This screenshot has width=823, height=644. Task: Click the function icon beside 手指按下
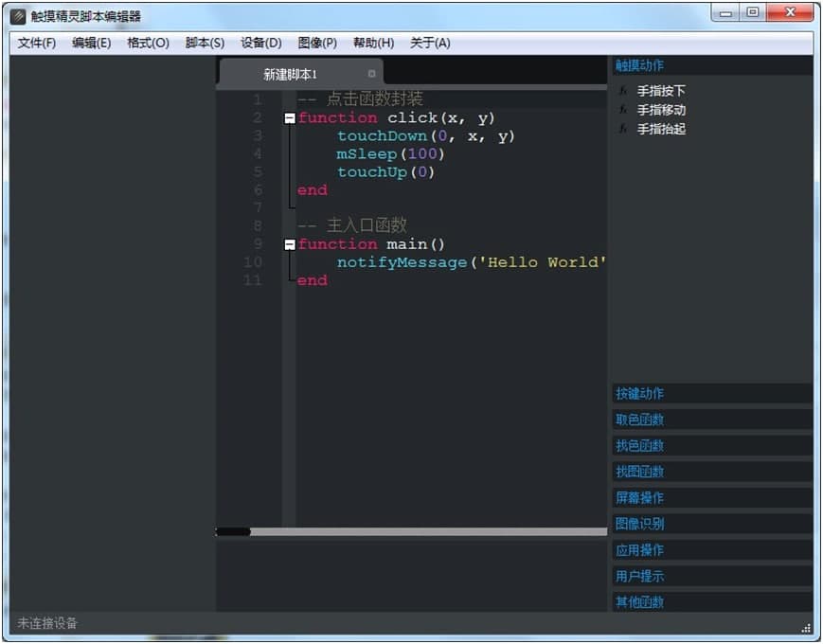[x=623, y=92]
